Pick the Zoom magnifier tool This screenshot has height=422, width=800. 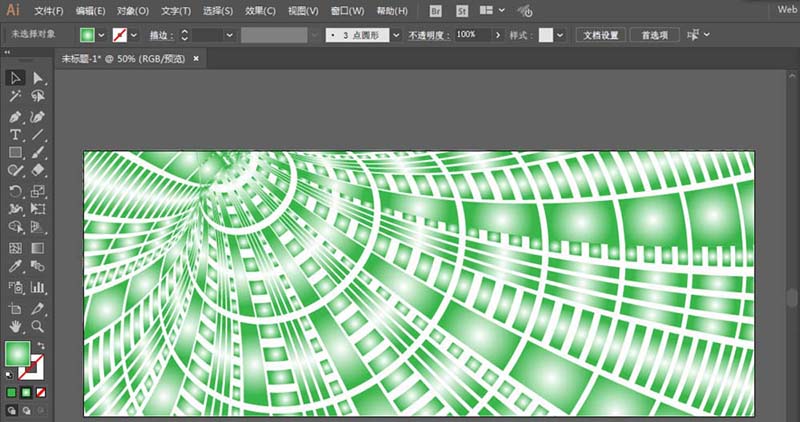click(x=38, y=326)
